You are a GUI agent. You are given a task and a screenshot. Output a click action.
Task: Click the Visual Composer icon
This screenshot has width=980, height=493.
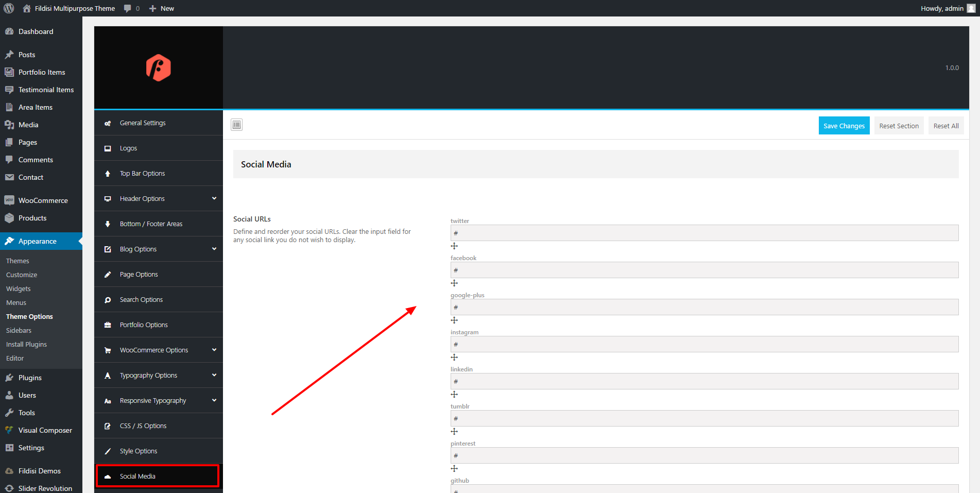coord(9,430)
